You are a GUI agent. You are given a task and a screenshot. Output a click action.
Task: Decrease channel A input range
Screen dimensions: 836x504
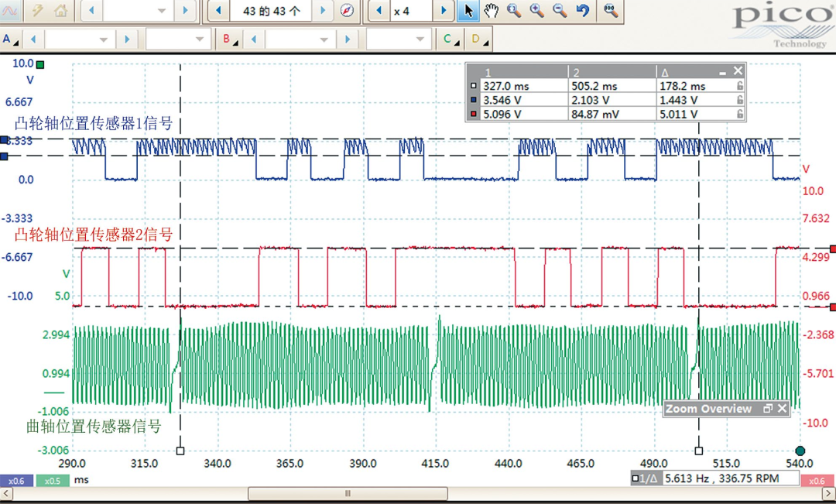(x=33, y=39)
